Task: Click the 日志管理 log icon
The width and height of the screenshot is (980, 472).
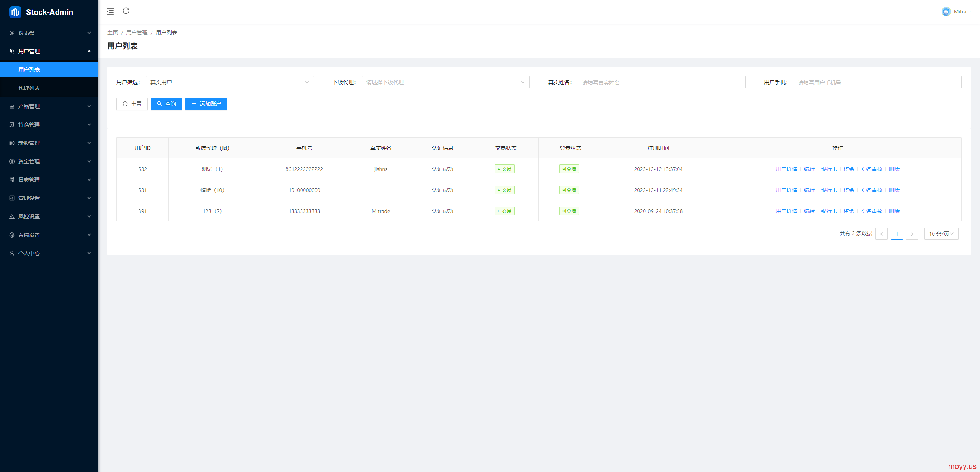Action: coord(12,180)
